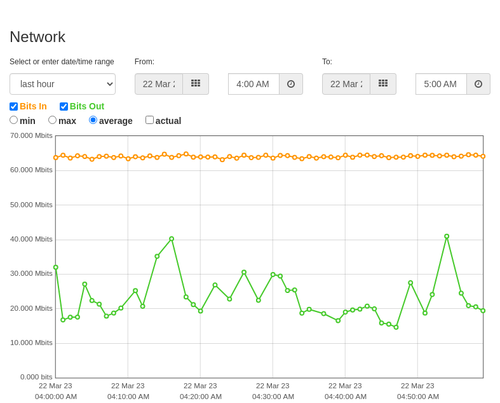
Task: Select the average radio button
Action: pyautogui.click(x=93, y=120)
